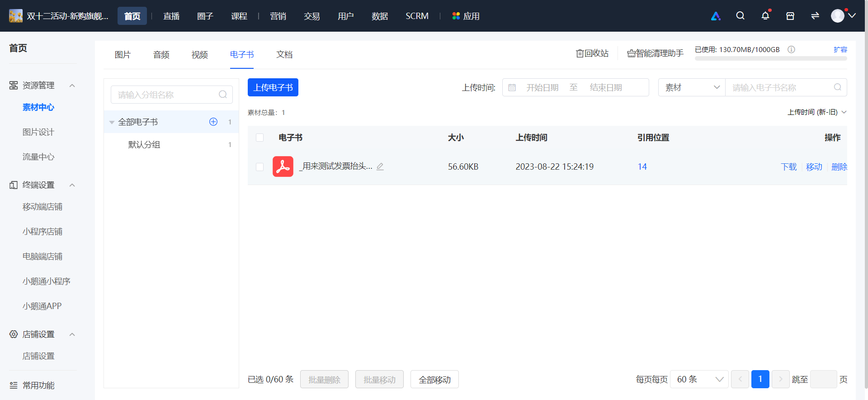Click the pencil rename icon beside ebook name
Image resolution: width=868 pixels, height=400 pixels.
380,167
